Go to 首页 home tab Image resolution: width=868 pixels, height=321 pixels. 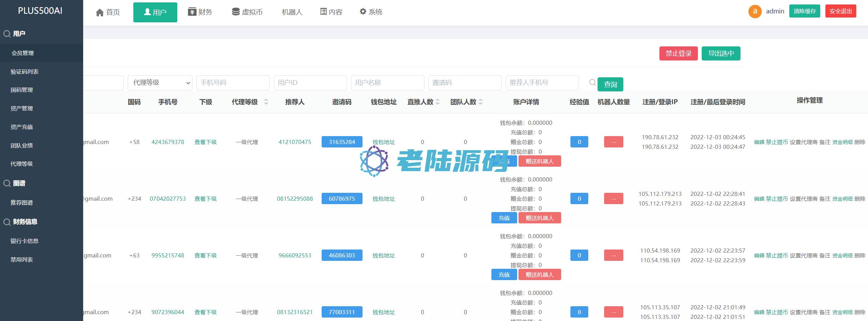pyautogui.click(x=108, y=12)
